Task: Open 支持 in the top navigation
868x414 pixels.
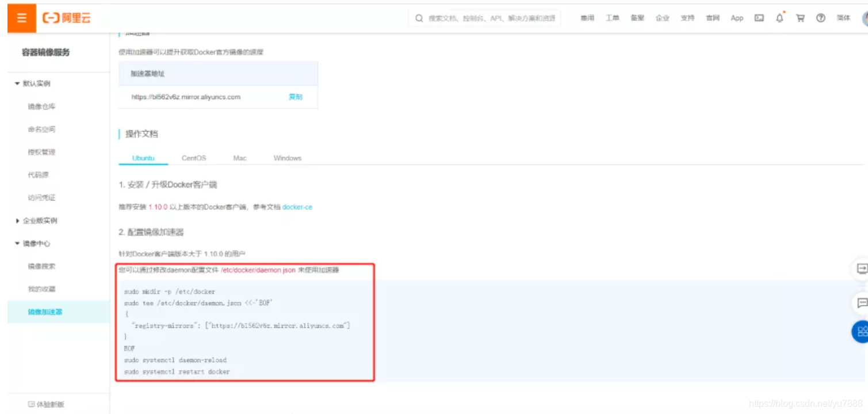Action: pos(687,18)
